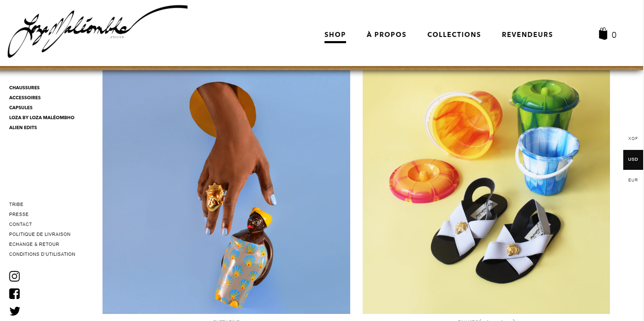Image resolution: width=644 pixels, height=321 pixels.
Task: Open the white sandals product image
Action: coord(486,192)
